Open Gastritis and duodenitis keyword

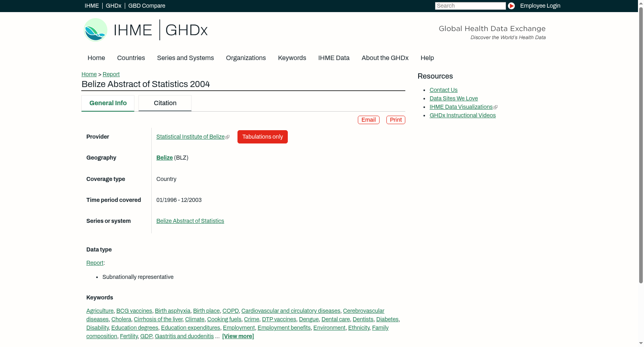pos(184,336)
